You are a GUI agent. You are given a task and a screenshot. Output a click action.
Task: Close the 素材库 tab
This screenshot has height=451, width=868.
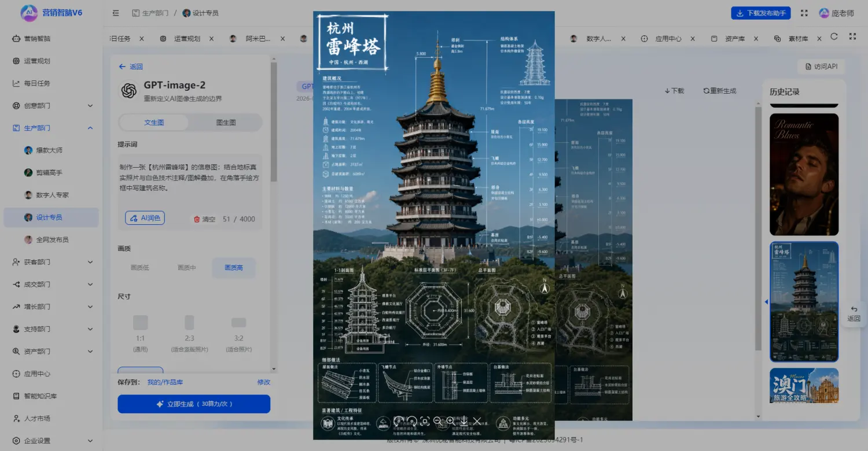click(x=820, y=39)
